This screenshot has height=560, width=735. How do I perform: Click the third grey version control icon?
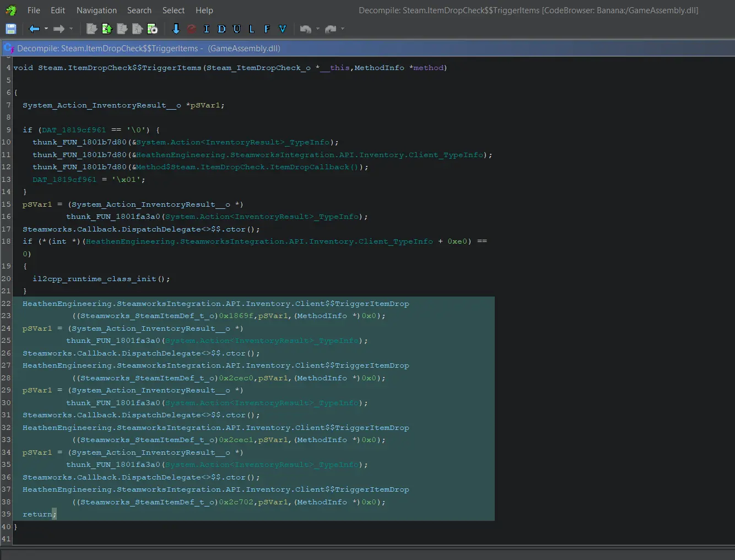(122, 29)
